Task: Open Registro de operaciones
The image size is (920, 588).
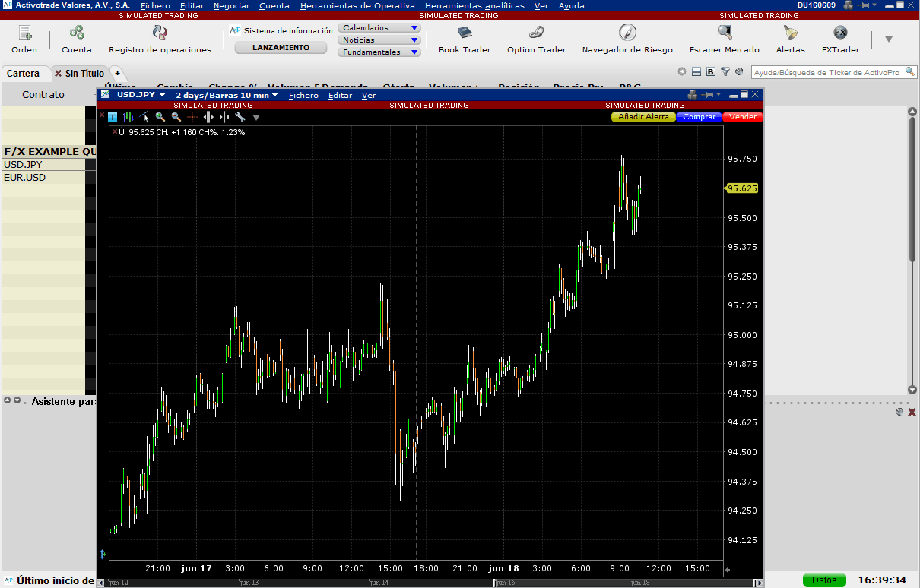Action: point(160,39)
